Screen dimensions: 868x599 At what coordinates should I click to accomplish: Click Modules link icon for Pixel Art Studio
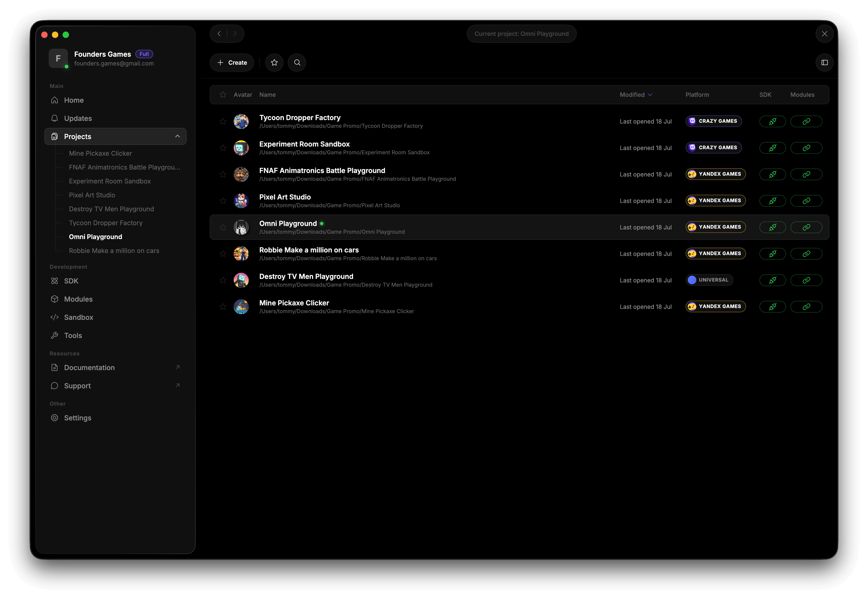[x=806, y=201]
